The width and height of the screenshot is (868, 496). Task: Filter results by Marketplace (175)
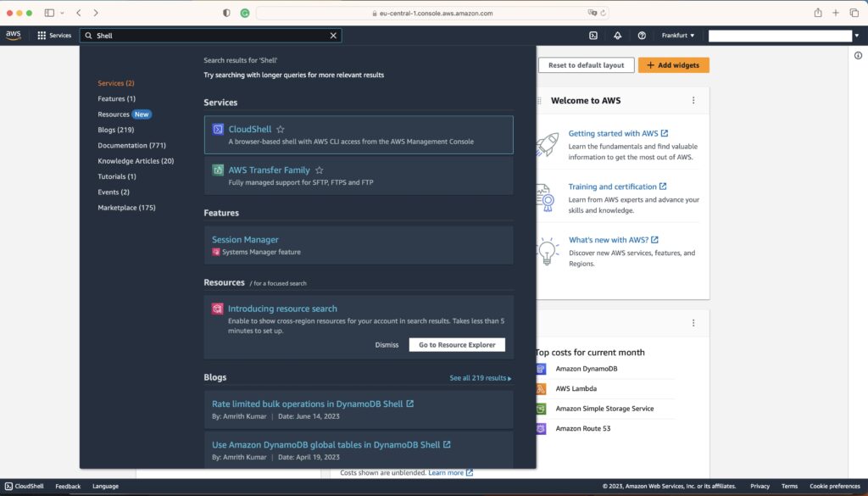126,207
